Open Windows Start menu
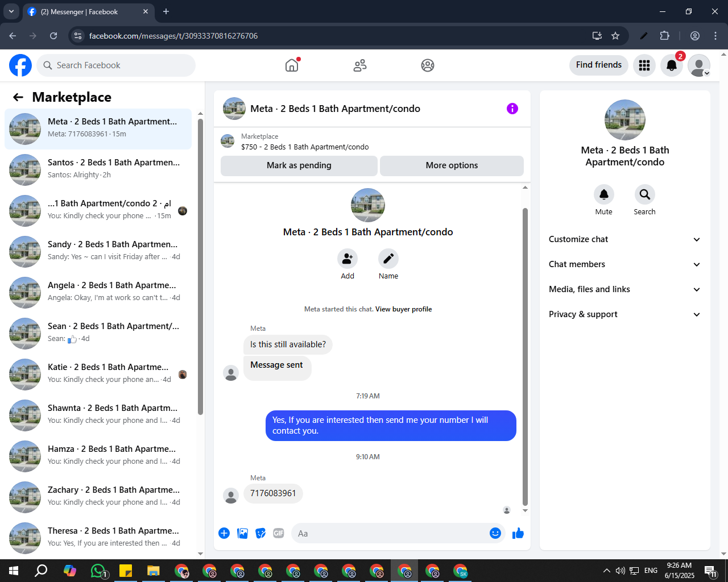The width and height of the screenshot is (728, 582). (14, 571)
